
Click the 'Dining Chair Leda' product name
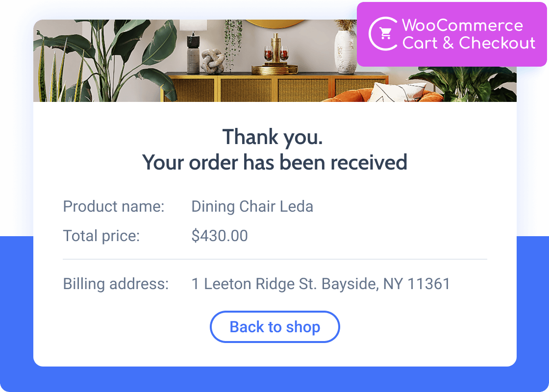252,206
